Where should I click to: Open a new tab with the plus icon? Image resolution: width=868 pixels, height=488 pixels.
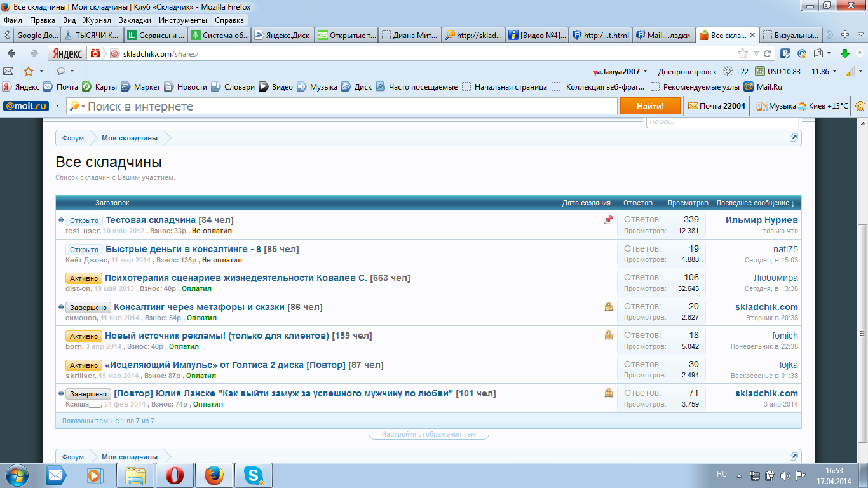[x=845, y=35]
